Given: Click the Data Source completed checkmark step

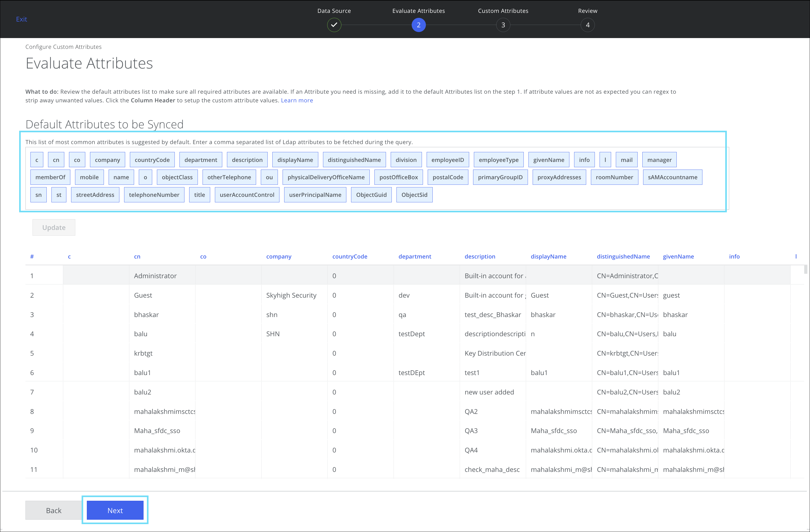Looking at the screenshot, I should coord(334,25).
